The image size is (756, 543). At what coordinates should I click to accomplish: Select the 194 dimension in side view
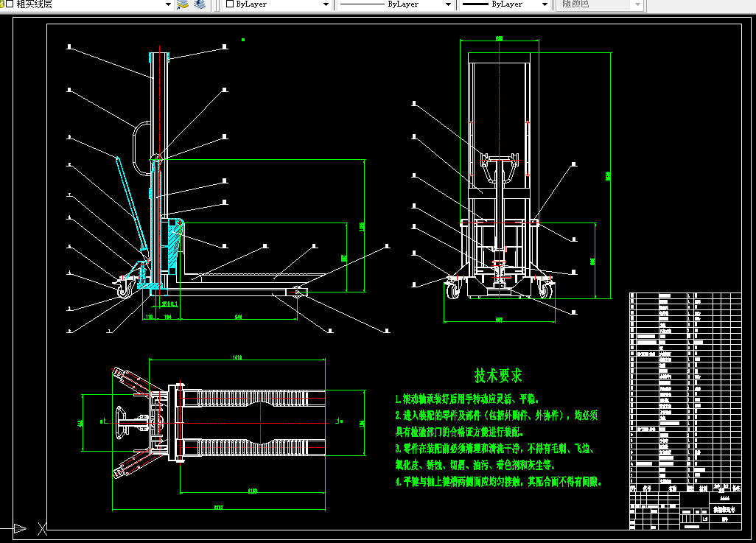pos(167,317)
